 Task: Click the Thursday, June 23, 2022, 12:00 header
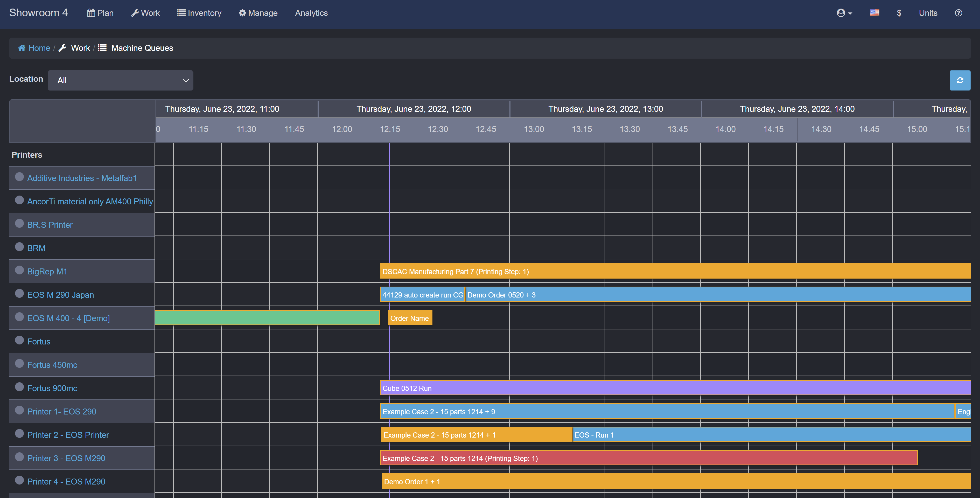coord(414,109)
